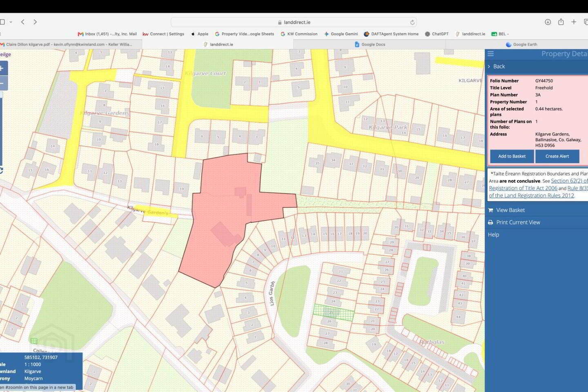The height and width of the screenshot is (392, 588).
Task: Open the Gmail Inbox bookmark
Action: click(x=107, y=34)
